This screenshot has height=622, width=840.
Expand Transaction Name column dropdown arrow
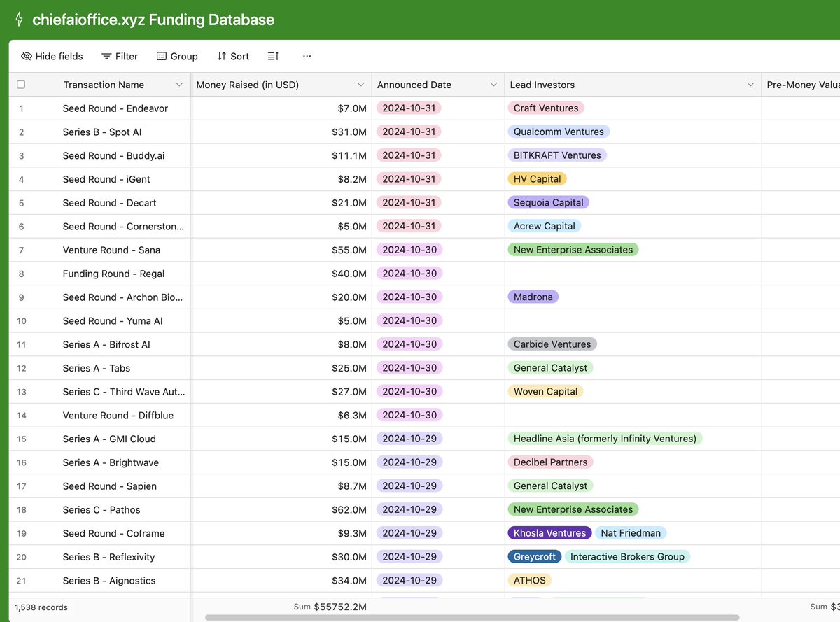179,85
